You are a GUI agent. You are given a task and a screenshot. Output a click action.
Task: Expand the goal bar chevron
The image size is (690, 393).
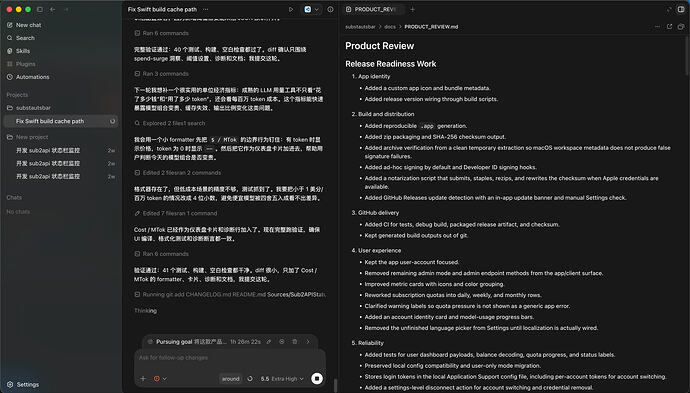308,342
